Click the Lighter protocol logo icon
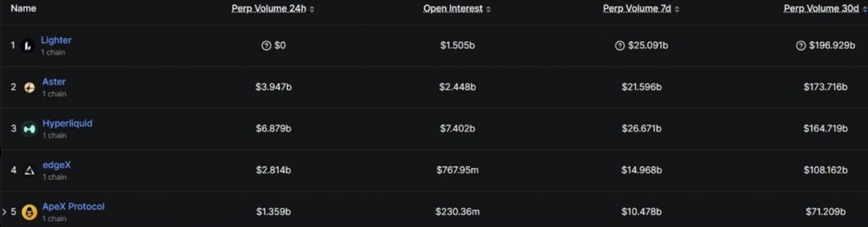 (x=27, y=46)
